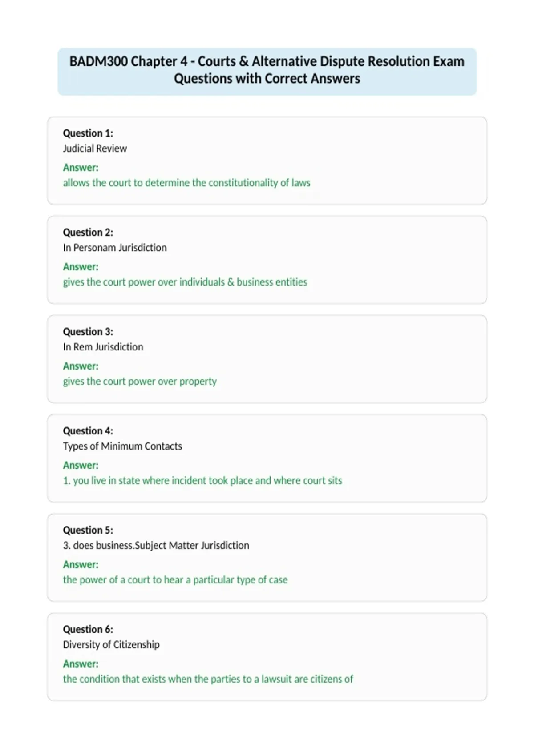Click the In Rem Jurisdiction term
This screenshot has height=756, width=534.
click(x=103, y=347)
